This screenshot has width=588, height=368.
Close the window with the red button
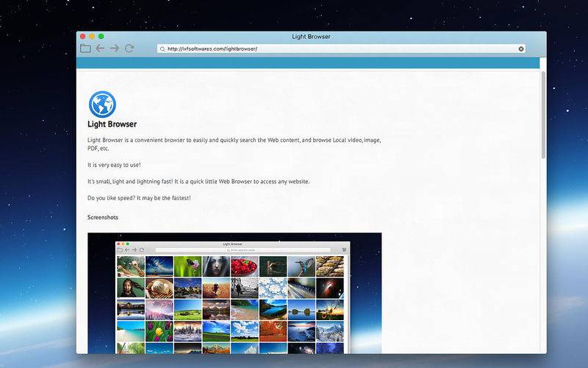pyautogui.click(x=83, y=36)
